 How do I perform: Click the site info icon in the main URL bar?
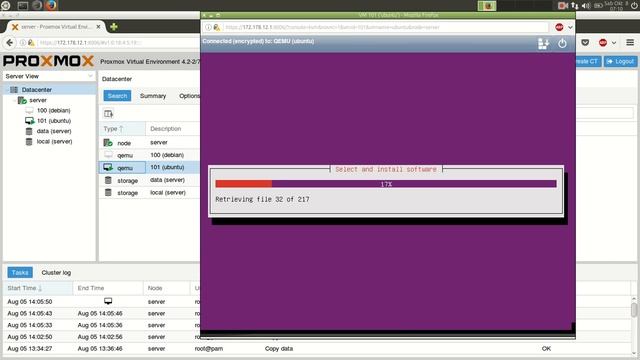point(23,42)
